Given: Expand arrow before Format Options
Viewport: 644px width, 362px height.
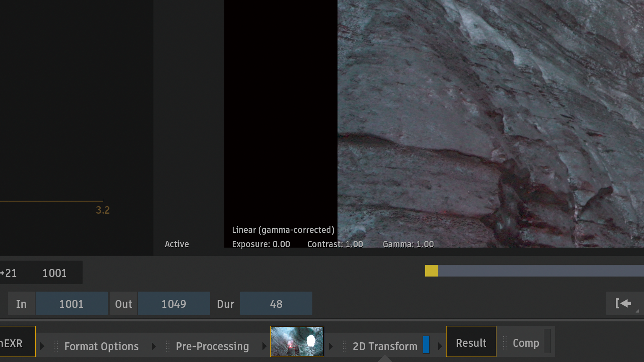Looking at the screenshot, I should click(42, 346).
